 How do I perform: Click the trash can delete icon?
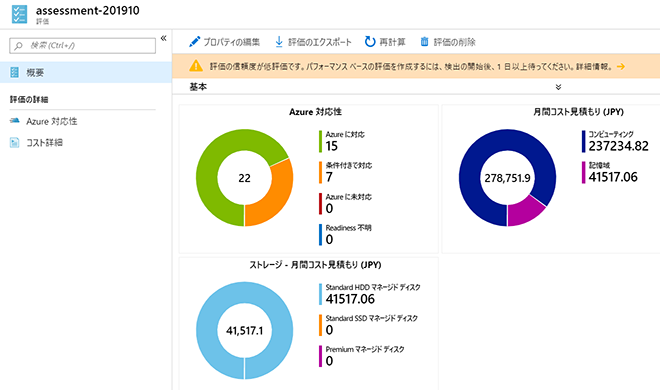[x=424, y=42]
